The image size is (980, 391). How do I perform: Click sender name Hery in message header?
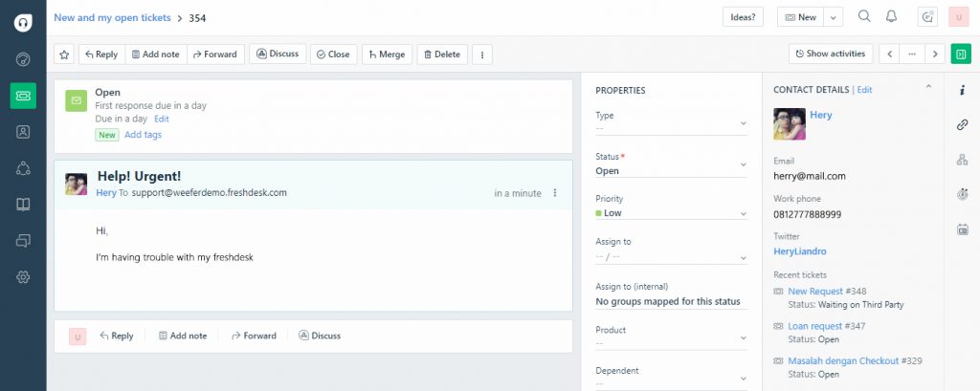coord(106,193)
